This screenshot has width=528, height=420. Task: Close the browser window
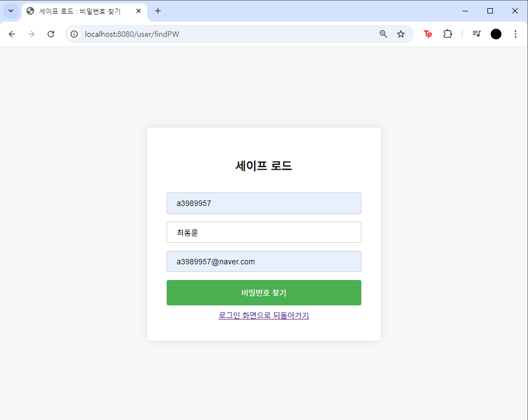(515, 11)
